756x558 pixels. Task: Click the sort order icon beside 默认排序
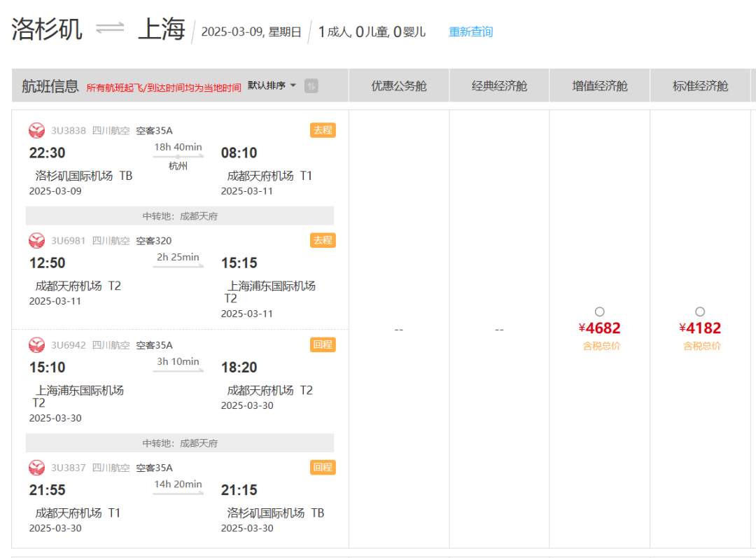tap(311, 86)
